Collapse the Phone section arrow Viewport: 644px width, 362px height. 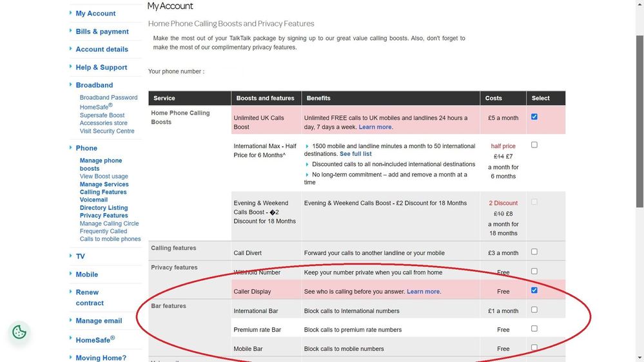71,148
